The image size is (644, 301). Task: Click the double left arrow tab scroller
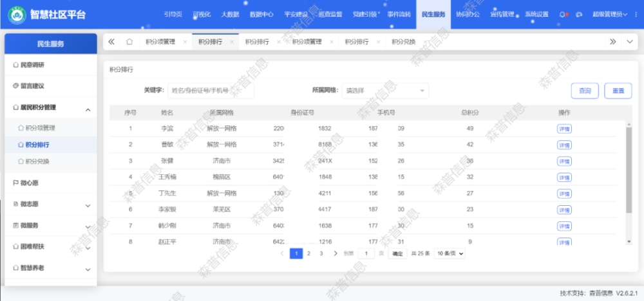coord(111,42)
